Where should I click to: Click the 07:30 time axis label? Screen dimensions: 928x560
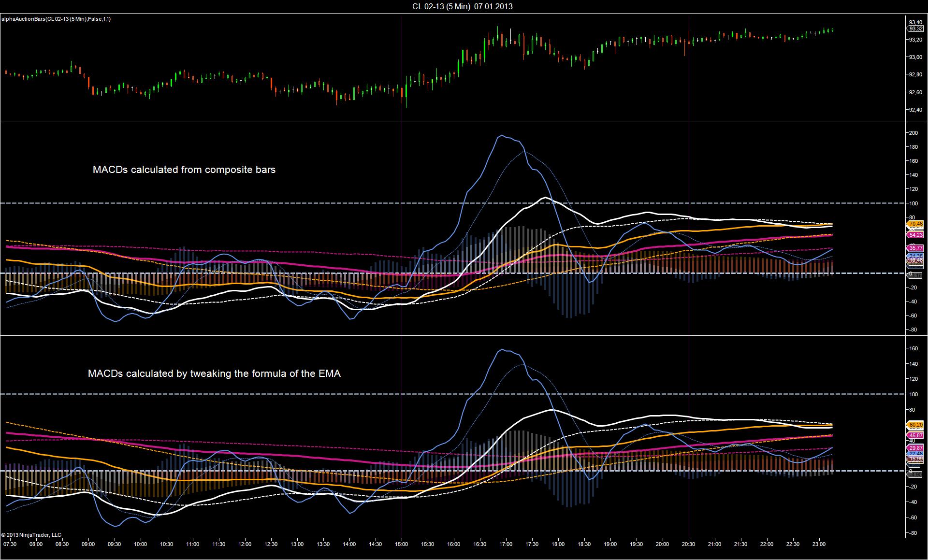(10, 544)
